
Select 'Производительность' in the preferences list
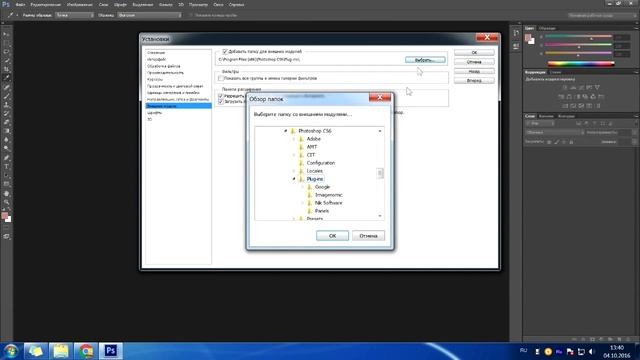click(165, 73)
